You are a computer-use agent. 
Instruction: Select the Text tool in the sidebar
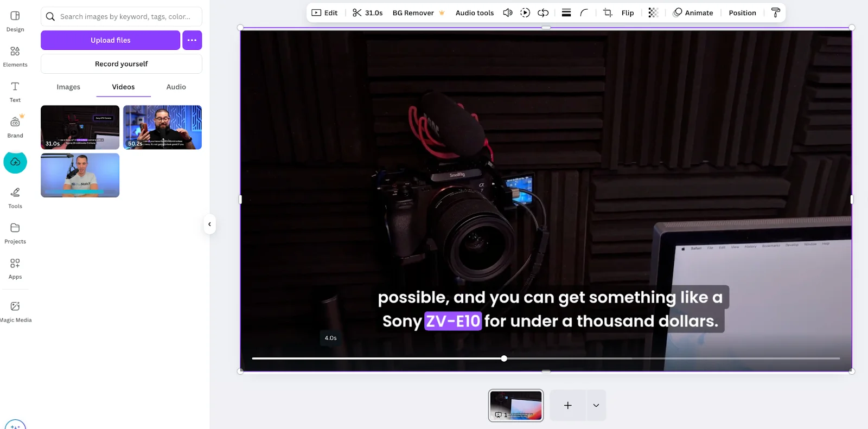[x=15, y=92]
